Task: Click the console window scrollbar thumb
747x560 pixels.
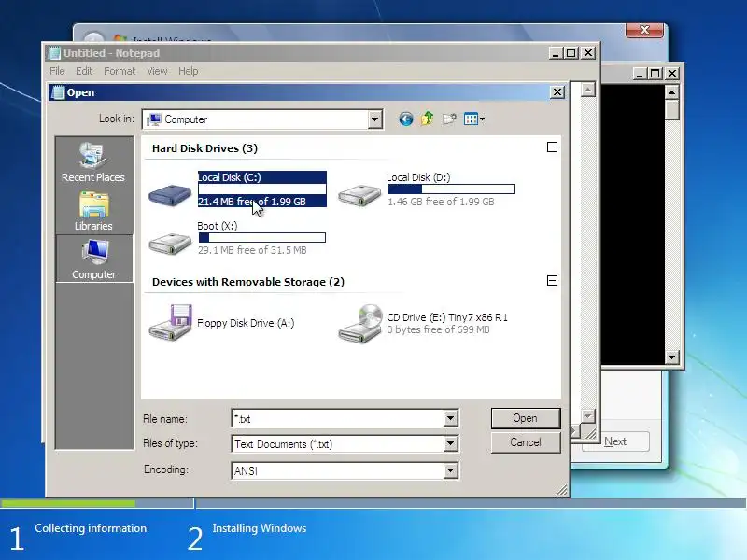Action: click(671, 110)
